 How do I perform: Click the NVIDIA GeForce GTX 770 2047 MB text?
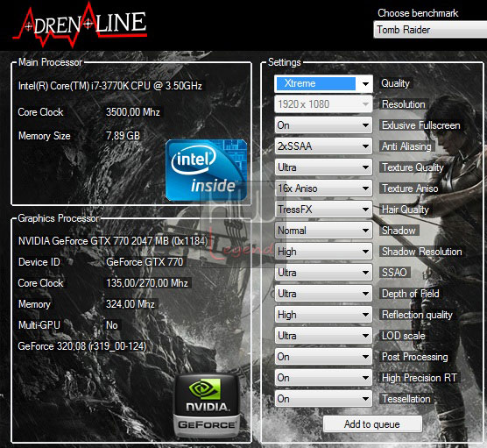(x=112, y=241)
